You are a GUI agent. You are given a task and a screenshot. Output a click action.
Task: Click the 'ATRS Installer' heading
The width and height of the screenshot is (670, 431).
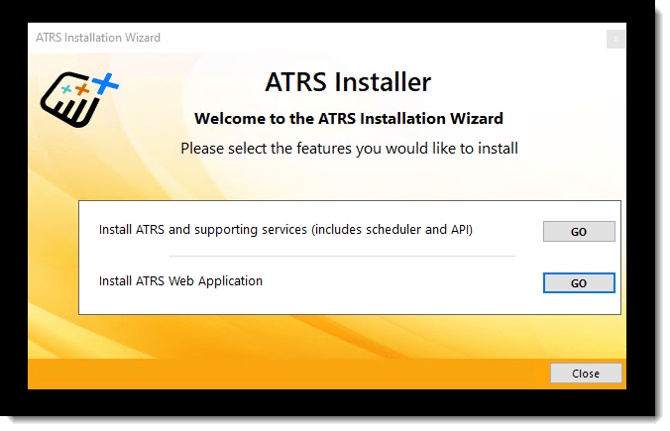[x=348, y=82]
